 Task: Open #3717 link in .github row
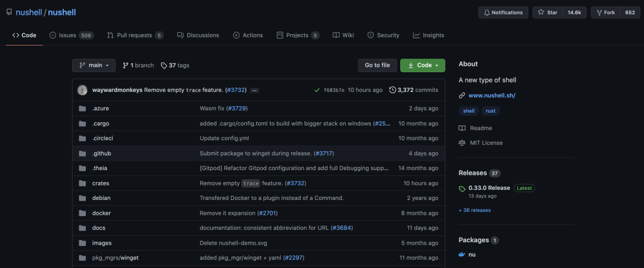324,153
